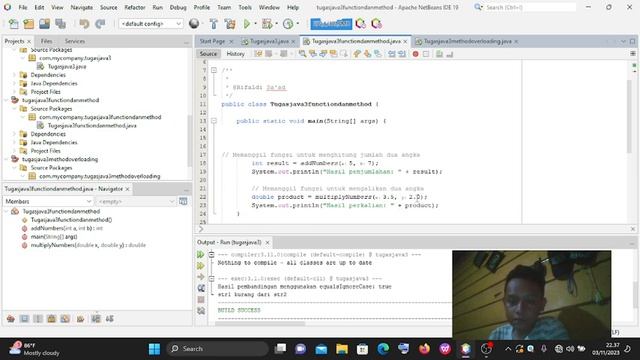Viewport: 640px width, 360px height.
Task: Click the Build Project hammer icon
Action: tap(213, 24)
